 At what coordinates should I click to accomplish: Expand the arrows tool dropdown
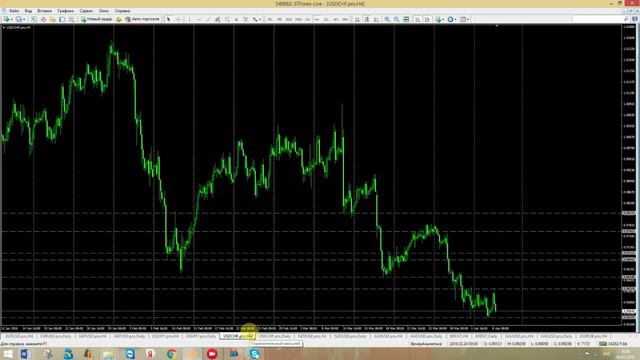260,19
